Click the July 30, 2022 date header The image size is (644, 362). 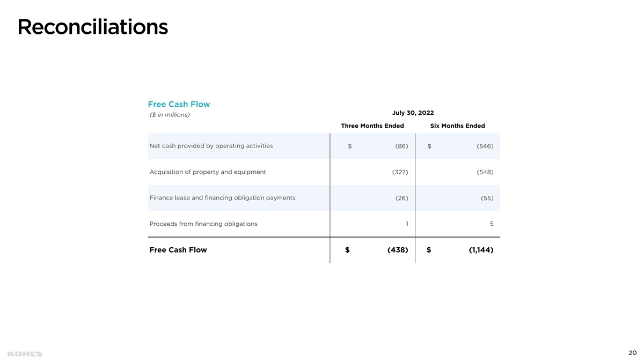point(413,113)
